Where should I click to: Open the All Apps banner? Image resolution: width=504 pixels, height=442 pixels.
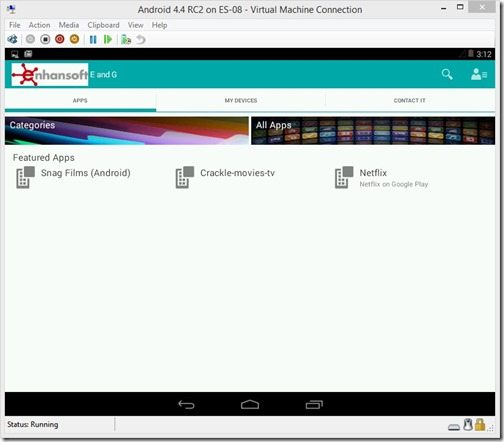coord(373,130)
